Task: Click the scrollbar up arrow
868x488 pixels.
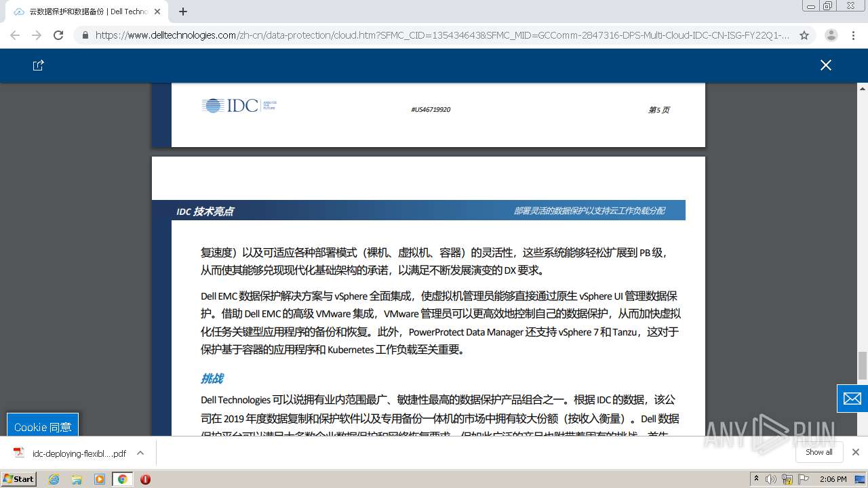Action: click(x=863, y=89)
